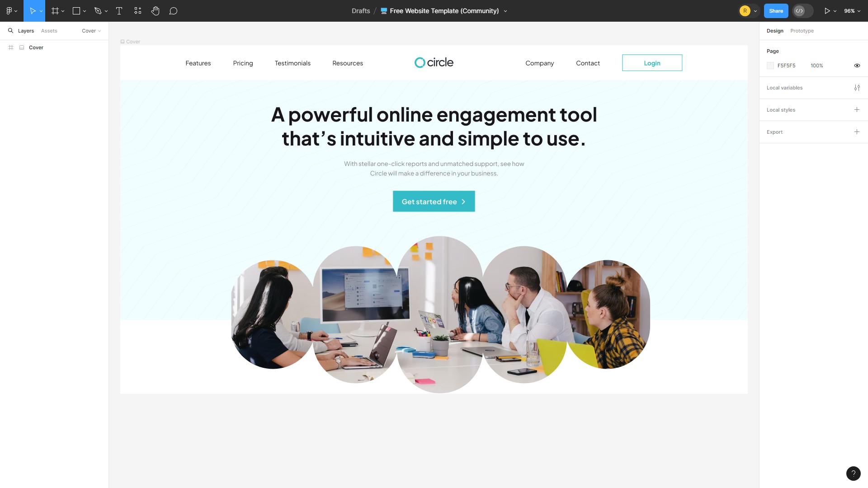
Task: Select the Component tool
Action: click(138, 11)
